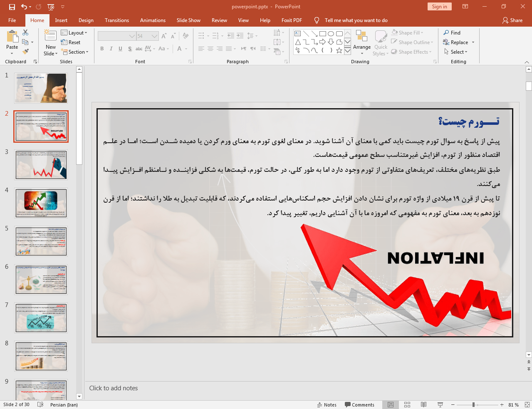532x409 pixels.
Task: Toggle Underline formatting
Action: coord(120,49)
